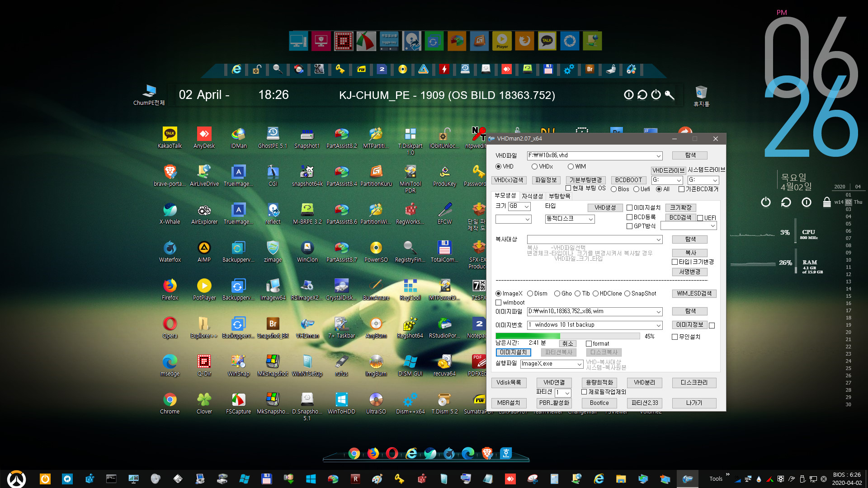This screenshot has width=868, height=488.
Task: Launch Q-Dir from the desktop
Action: (204, 365)
